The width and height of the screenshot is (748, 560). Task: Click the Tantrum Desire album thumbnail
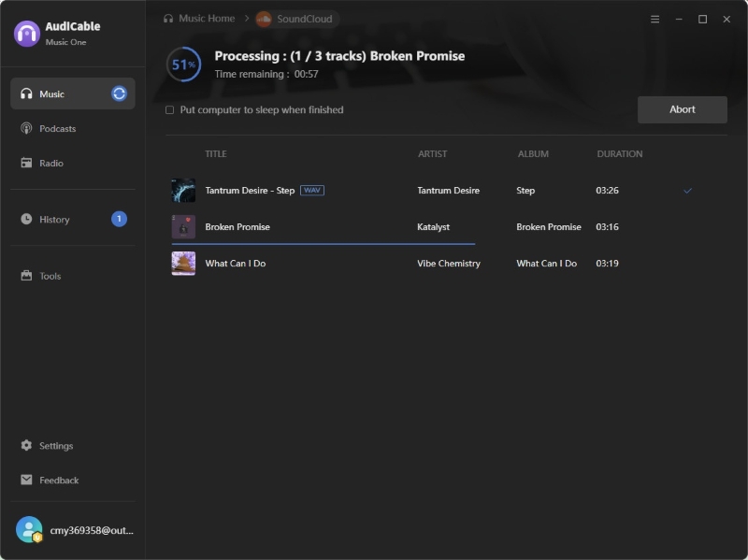point(183,191)
